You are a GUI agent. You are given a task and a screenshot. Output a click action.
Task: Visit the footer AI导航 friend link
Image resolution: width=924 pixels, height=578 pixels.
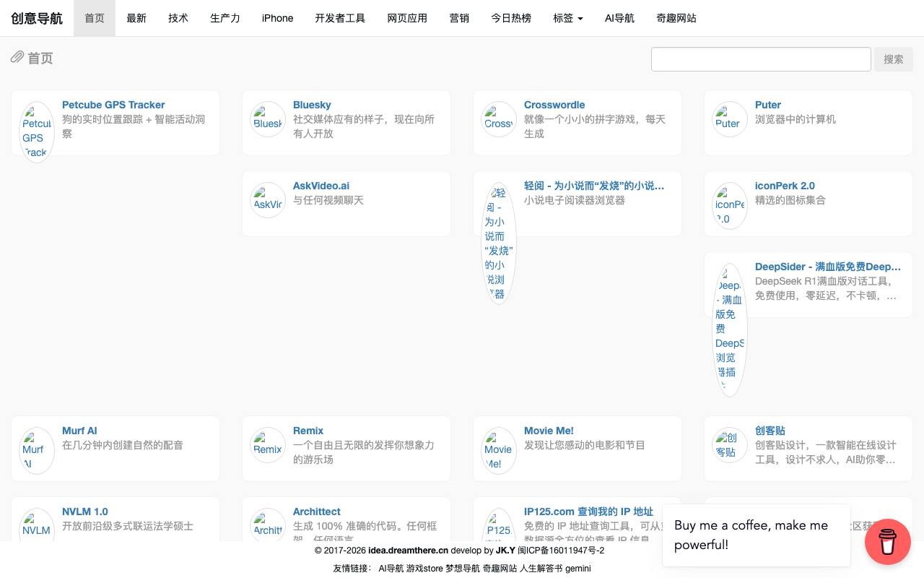coord(391,569)
